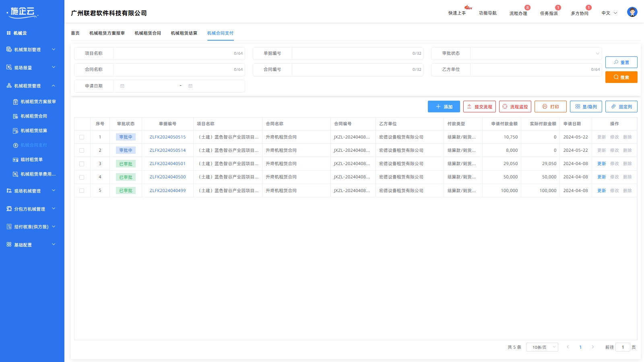Click the 机械租赁管理 sidebar icon
644x362 pixels.
pyautogui.click(x=9, y=85)
